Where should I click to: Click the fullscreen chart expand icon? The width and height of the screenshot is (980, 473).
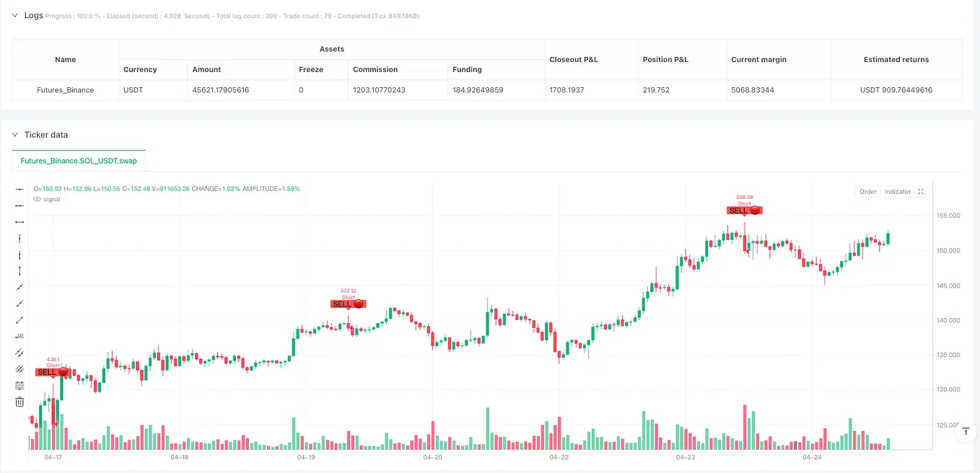(x=920, y=192)
